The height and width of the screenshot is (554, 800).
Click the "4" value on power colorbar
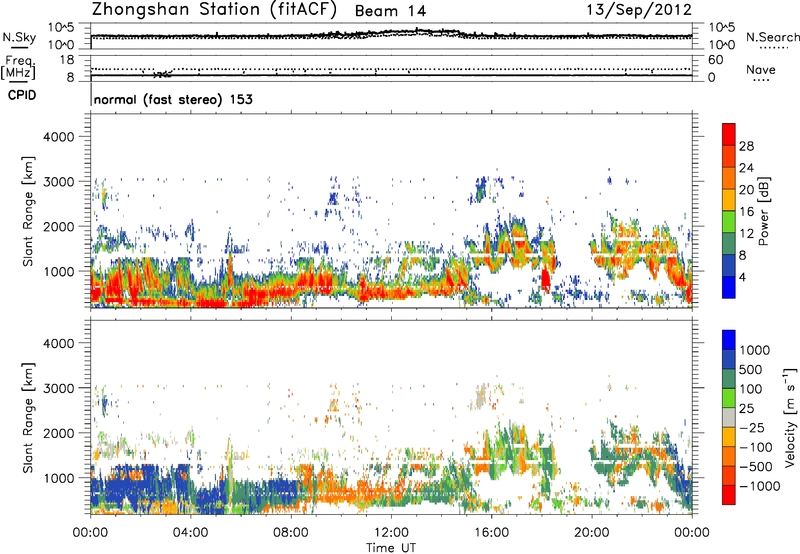[742, 278]
